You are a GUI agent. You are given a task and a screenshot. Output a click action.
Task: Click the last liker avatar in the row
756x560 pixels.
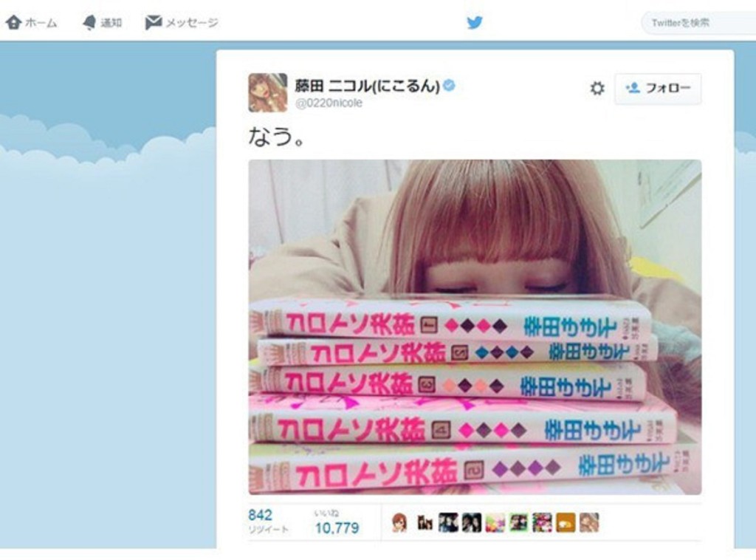tap(589, 522)
